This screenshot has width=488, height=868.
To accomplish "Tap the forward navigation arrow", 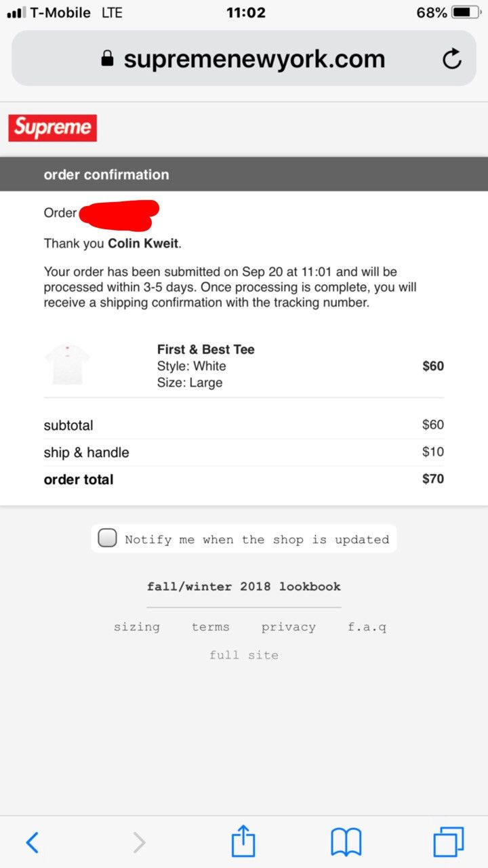I will point(139,842).
